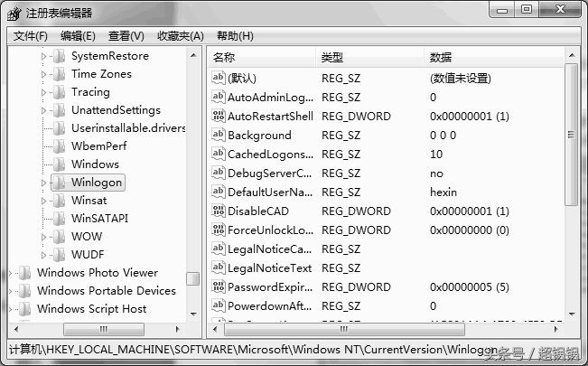Click the string icon beside LegalNoticeCa...
Viewport: 588px width, 366px height.
(219, 249)
